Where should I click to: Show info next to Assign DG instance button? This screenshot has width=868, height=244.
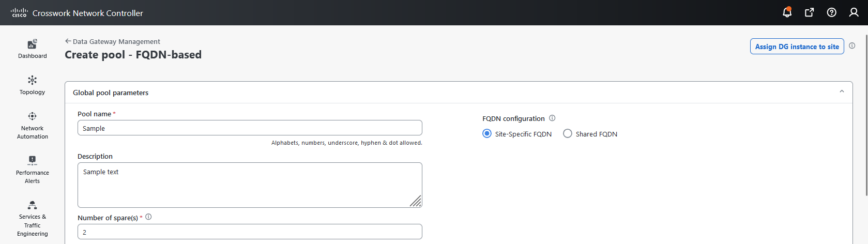coord(852,45)
